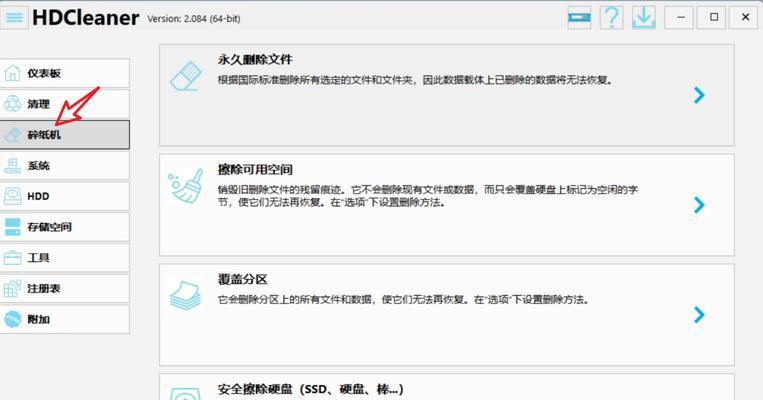Open the 附加 sidebar section

click(x=64, y=319)
